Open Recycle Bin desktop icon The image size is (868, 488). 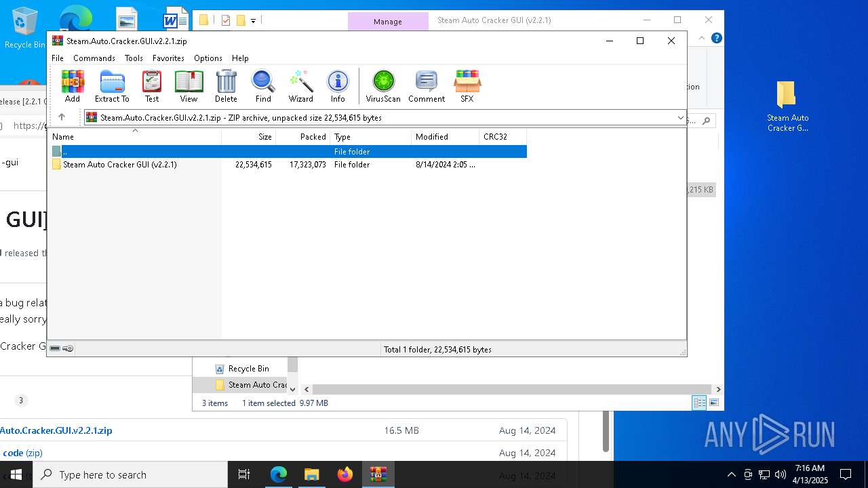[x=25, y=28]
